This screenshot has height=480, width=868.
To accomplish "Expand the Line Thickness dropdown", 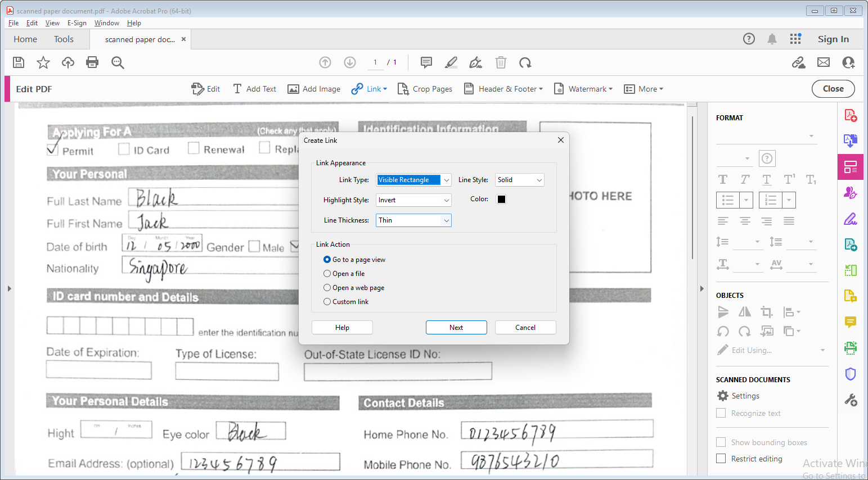I will [x=413, y=220].
